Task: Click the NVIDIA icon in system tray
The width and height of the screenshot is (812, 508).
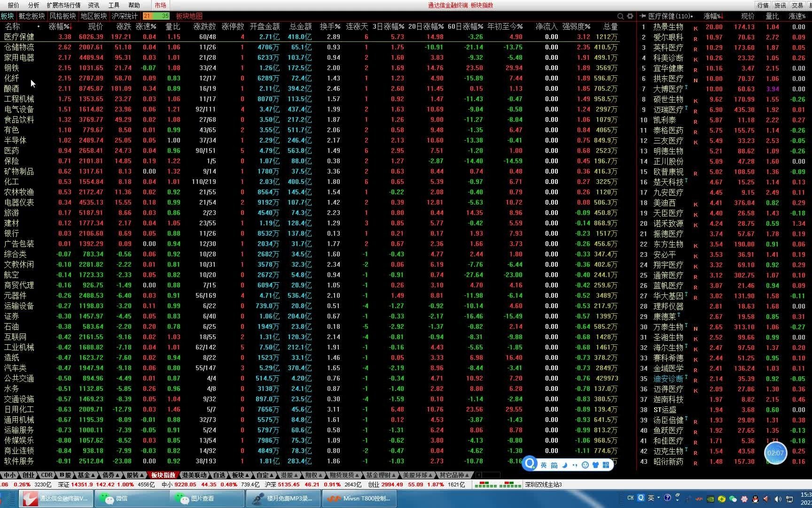Action: [x=711, y=499]
